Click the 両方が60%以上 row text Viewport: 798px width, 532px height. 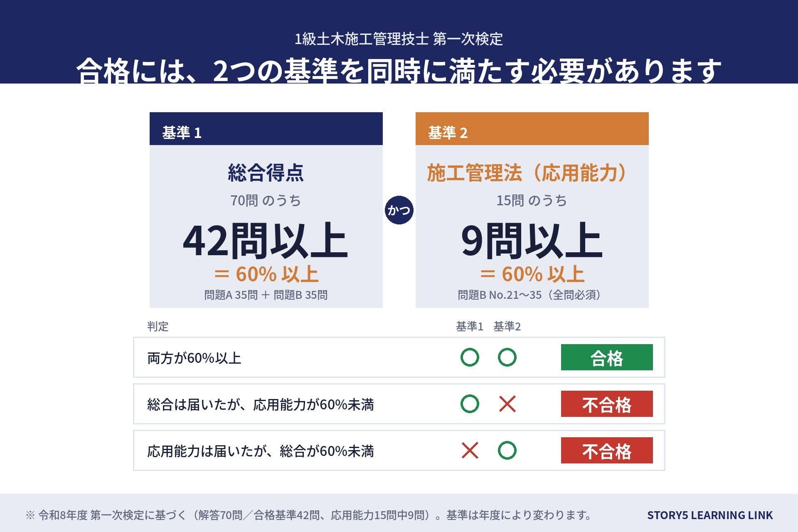[x=194, y=358]
